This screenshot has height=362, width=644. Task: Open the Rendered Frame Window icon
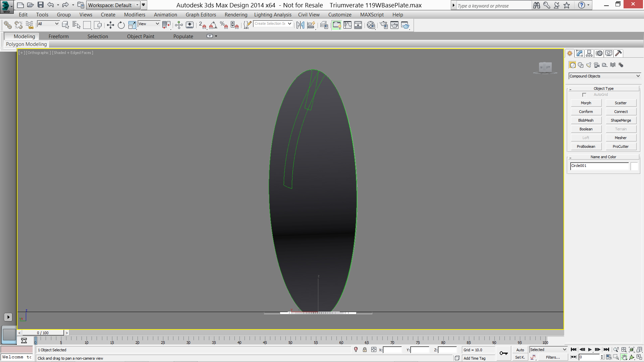[x=394, y=25]
